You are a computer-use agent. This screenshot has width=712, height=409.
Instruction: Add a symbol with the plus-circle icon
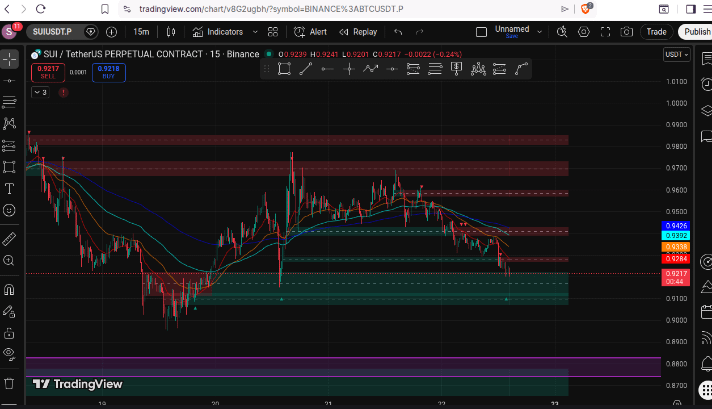111,32
